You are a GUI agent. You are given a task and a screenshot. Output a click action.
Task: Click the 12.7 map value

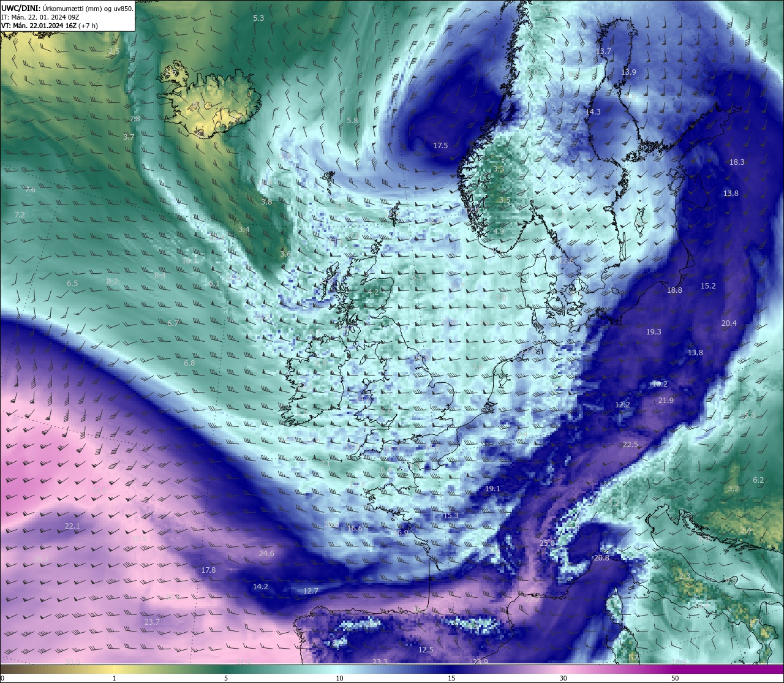point(311,591)
